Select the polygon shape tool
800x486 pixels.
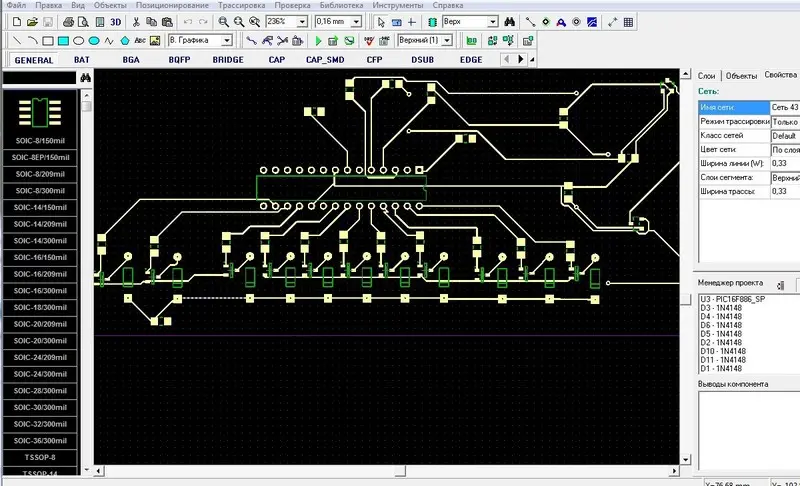click(x=124, y=41)
